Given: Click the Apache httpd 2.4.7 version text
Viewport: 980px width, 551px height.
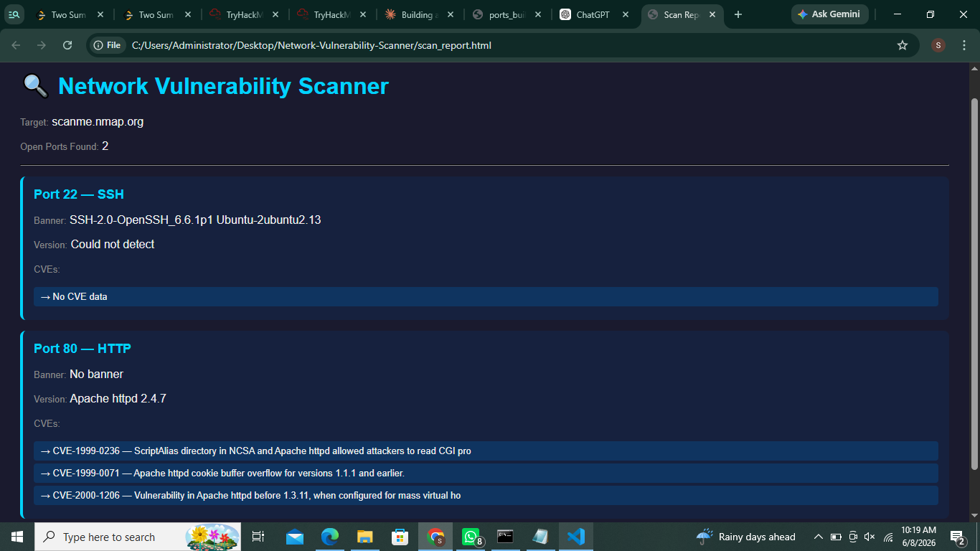Looking at the screenshot, I should 118,399.
